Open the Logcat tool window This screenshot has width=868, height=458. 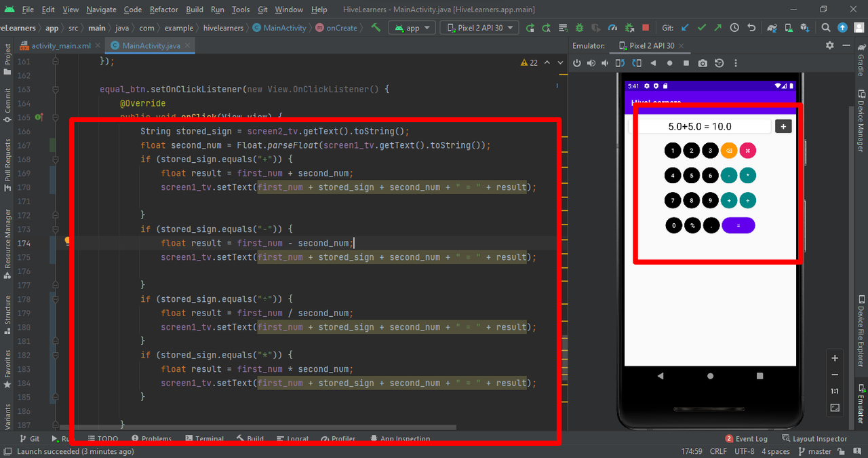coord(292,439)
